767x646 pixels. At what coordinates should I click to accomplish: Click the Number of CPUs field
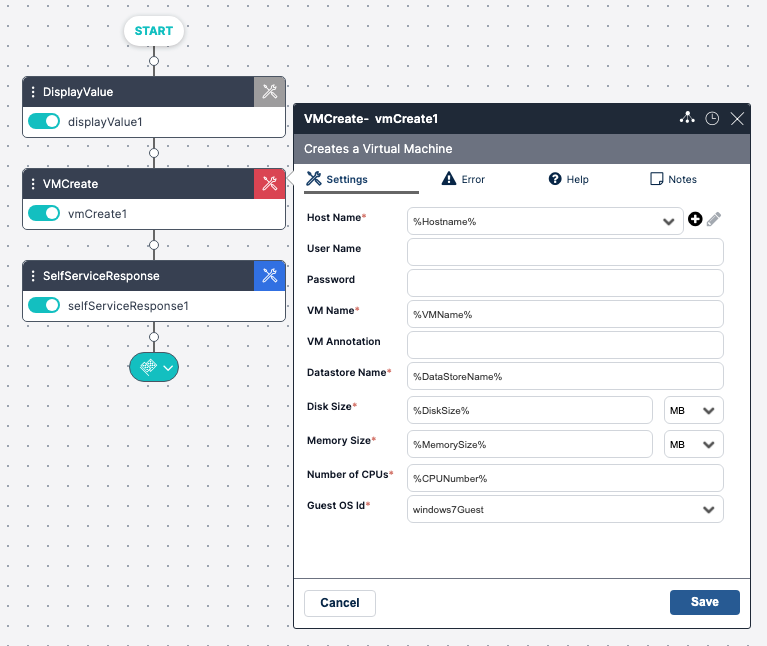565,478
